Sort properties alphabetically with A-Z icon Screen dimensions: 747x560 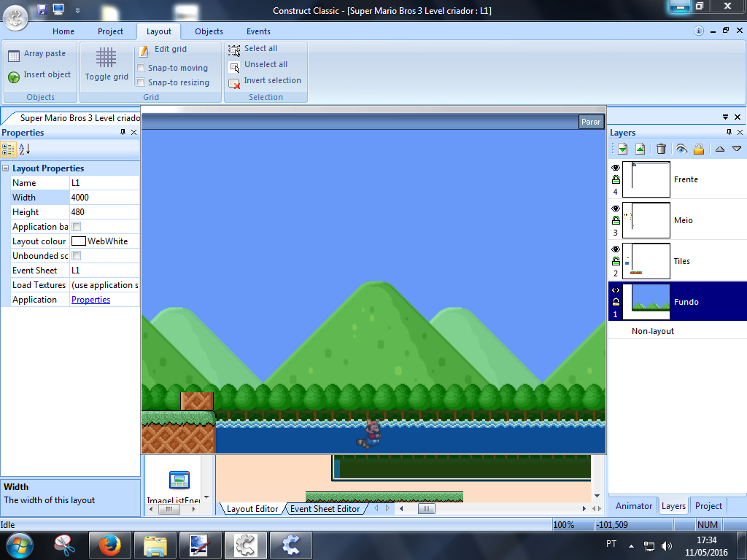(x=25, y=149)
